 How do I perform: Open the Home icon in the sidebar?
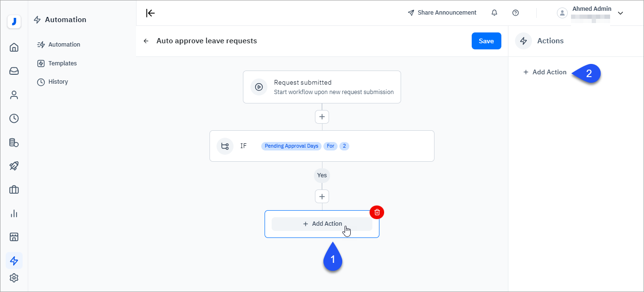point(14,47)
